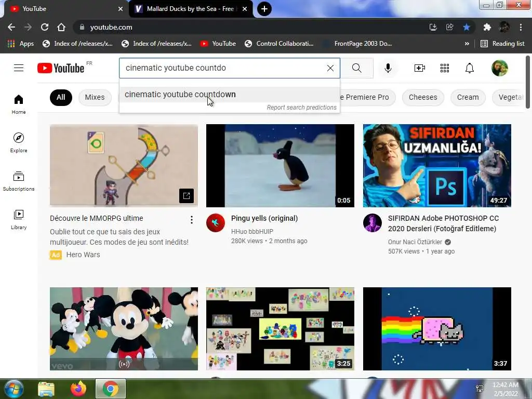Open the Hero Wars ad options menu
Viewport: 532px width, 399px height.
pos(192,220)
